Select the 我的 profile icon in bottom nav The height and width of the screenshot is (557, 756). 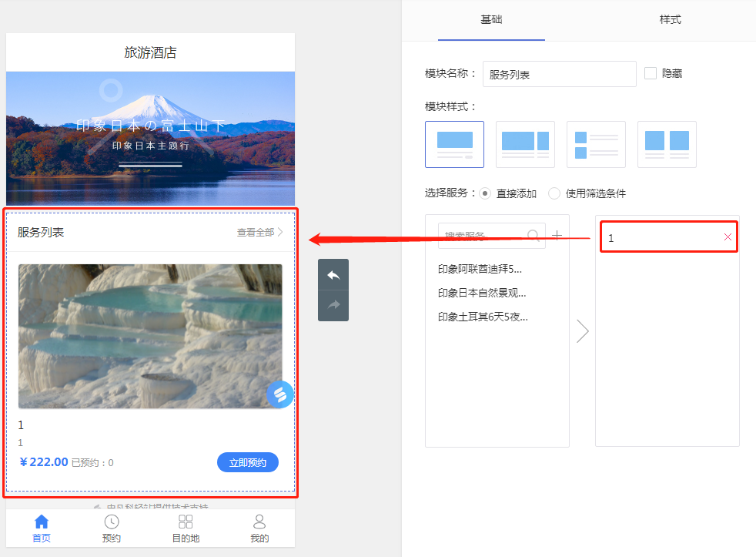click(x=259, y=522)
